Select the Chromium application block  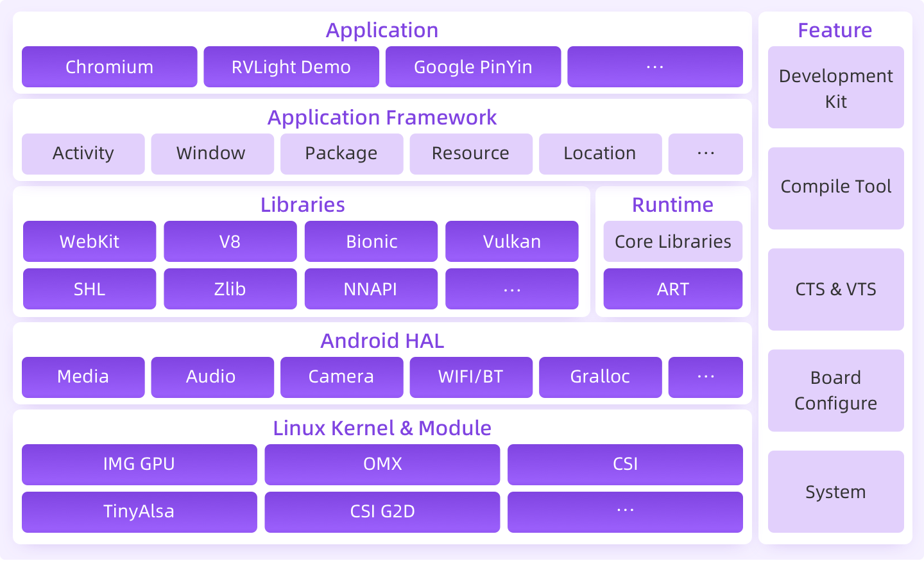(x=109, y=67)
